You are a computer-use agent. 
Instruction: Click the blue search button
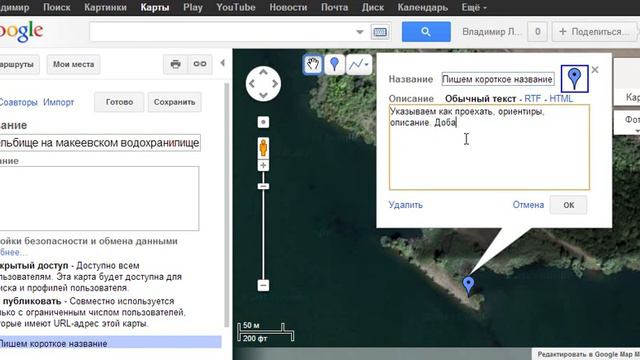426,32
